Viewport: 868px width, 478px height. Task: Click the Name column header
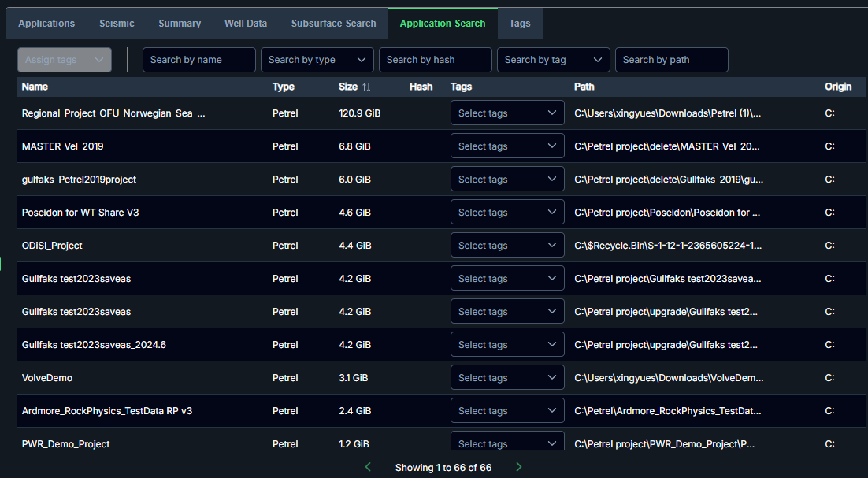[x=35, y=87]
